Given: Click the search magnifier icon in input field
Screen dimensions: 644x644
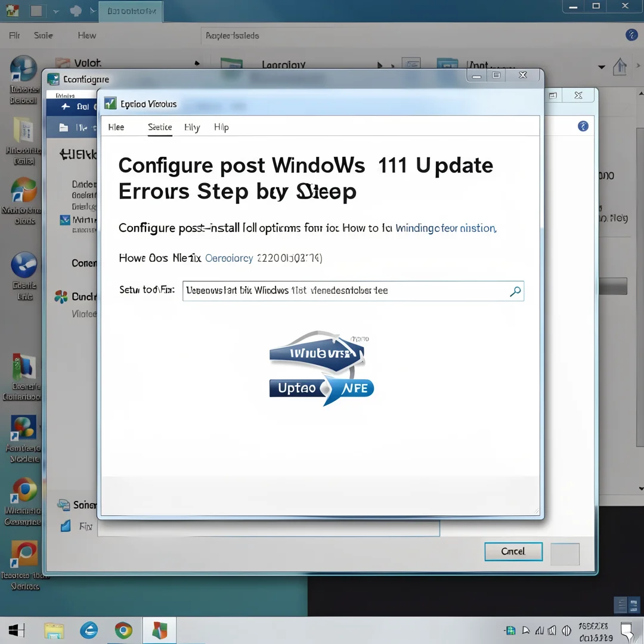Looking at the screenshot, I should click(x=515, y=291).
